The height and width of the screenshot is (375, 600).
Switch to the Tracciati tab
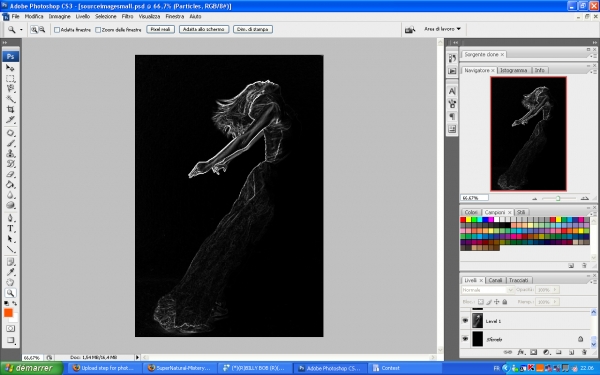pyautogui.click(x=518, y=280)
